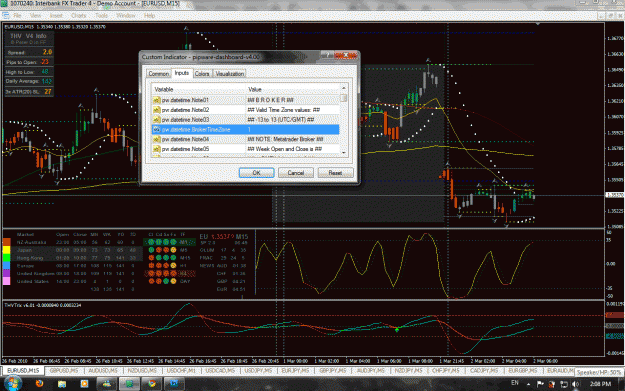Click the Note03 variable row icon
Viewport: 625px width, 391px height.
pyautogui.click(x=157, y=120)
